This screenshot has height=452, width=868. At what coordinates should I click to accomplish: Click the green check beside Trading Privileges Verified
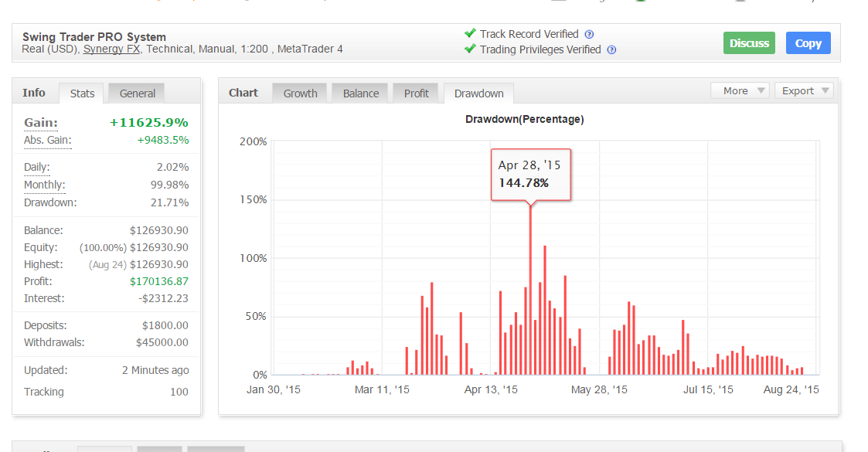(x=470, y=49)
